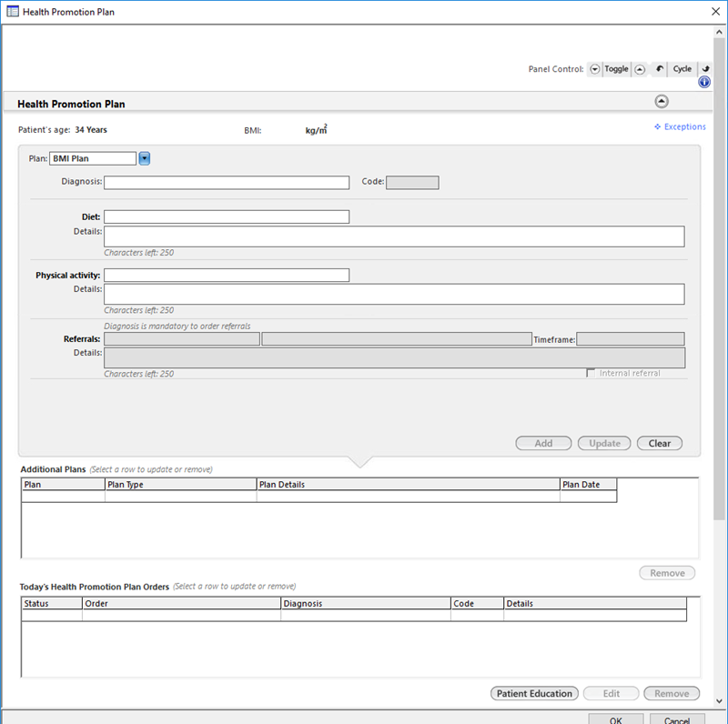Click Remove button beside Edit
The image size is (728, 724).
coord(672,693)
